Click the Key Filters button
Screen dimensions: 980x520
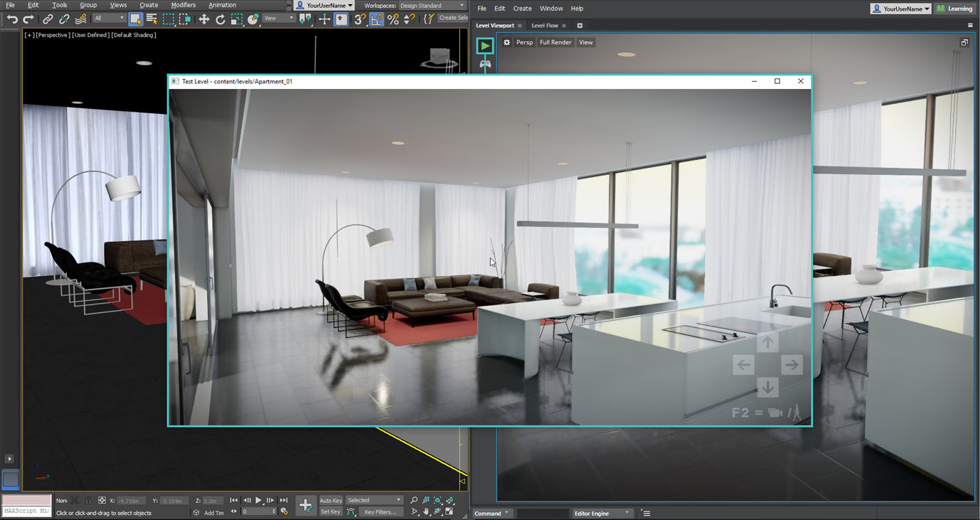[380, 512]
